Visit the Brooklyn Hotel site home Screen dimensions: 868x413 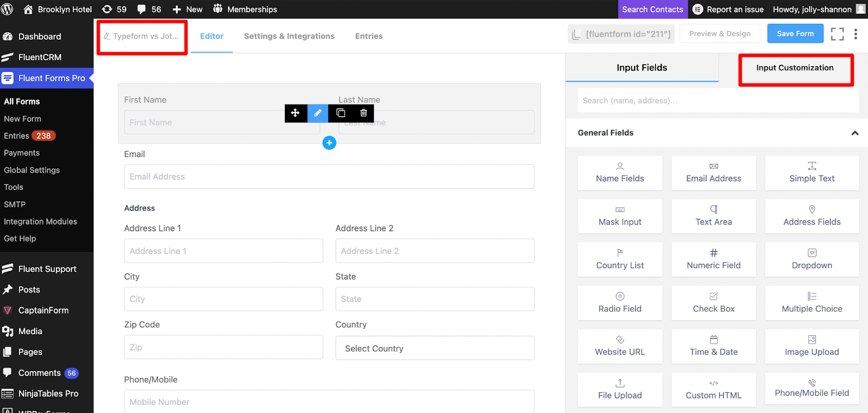pos(58,9)
